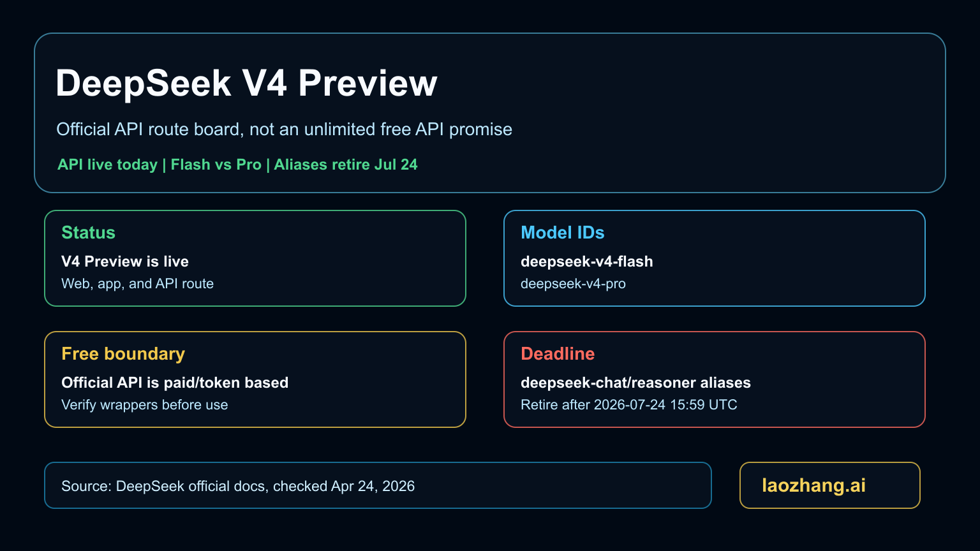The width and height of the screenshot is (980, 551).
Task: Click the green API live today tagline
Action: pyautogui.click(x=107, y=165)
